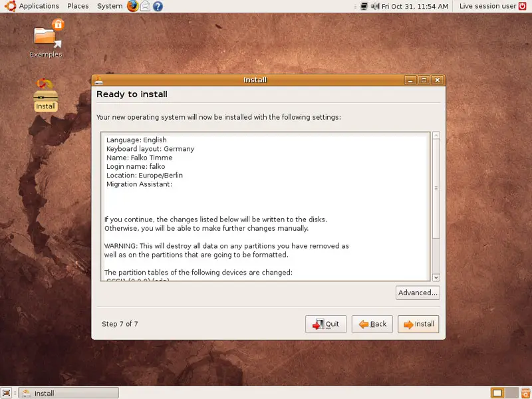Image resolution: width=532 pixels, height=399 pixels.
Task: Open the System menu
Action: click(x=110, y=6)
